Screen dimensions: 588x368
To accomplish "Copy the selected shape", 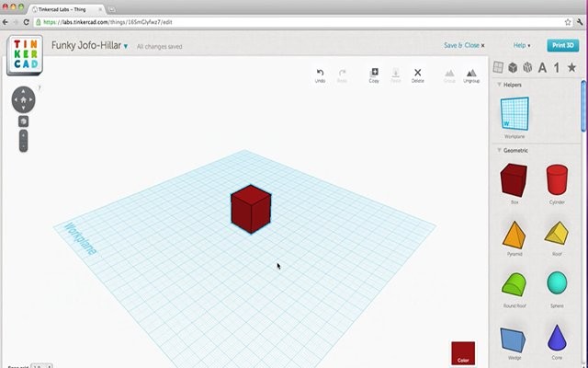I will tap(374, 74).
